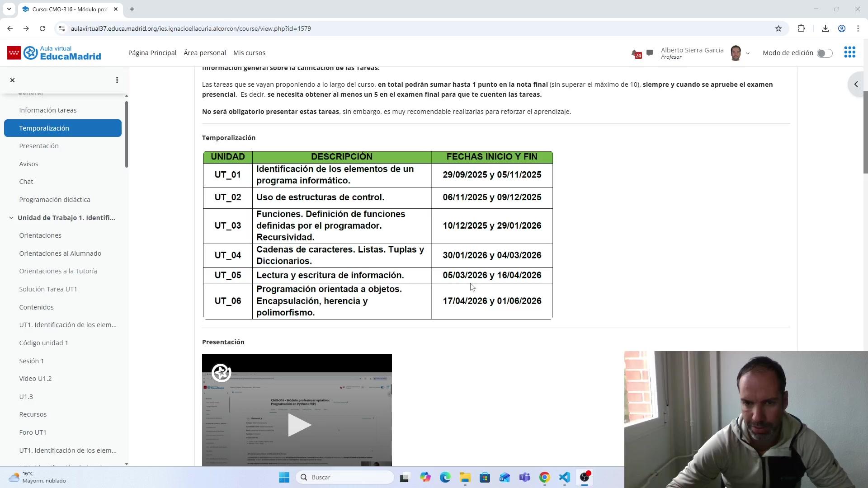Viewport: 868px width, 488px height.
Task: Open the blue apps grid menu
Action: (x=849, y=52)
